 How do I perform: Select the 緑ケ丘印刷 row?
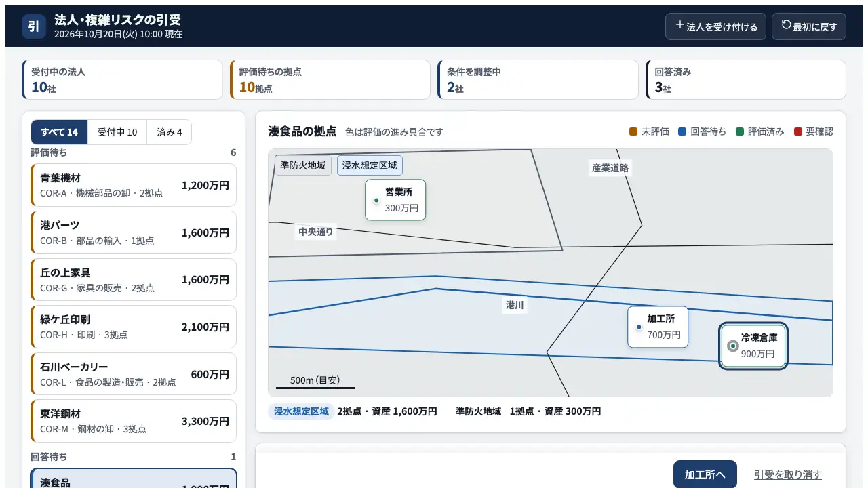pos(134,327)
